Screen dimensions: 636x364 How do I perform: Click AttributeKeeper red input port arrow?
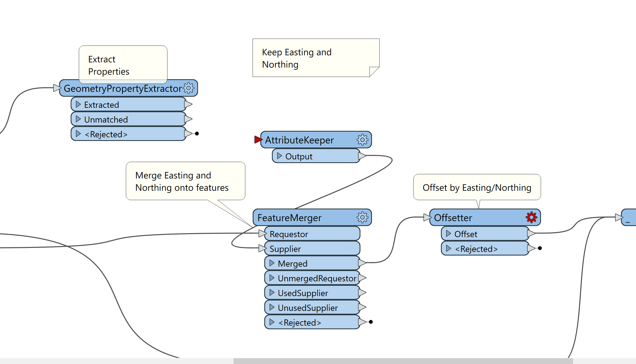(x=258, y=140)
